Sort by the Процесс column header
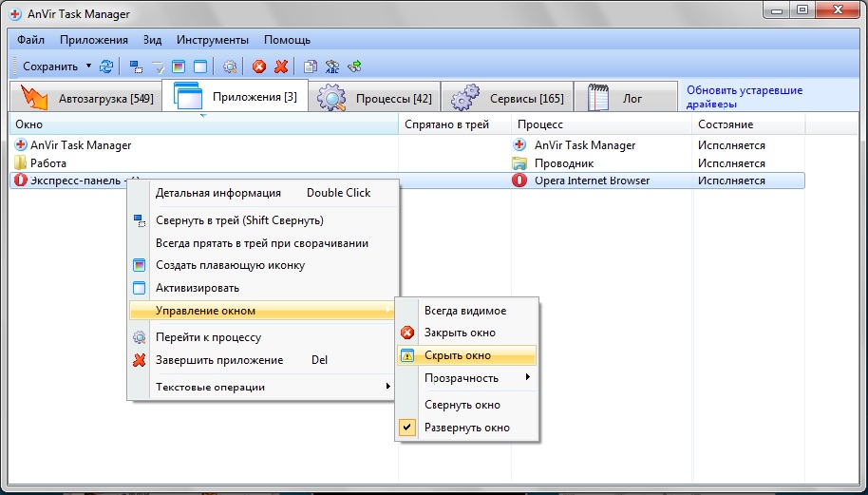 [602, 124]
